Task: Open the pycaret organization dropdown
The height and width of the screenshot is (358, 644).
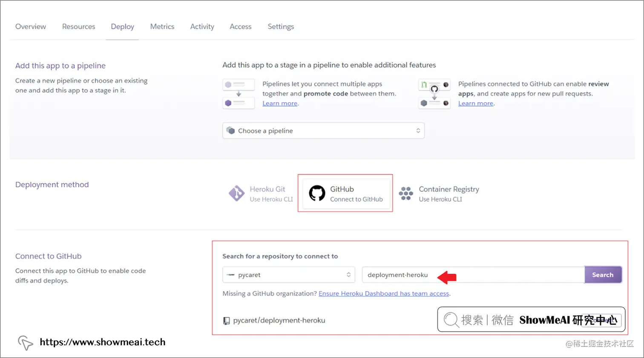Action: click(x=288, y=275)
